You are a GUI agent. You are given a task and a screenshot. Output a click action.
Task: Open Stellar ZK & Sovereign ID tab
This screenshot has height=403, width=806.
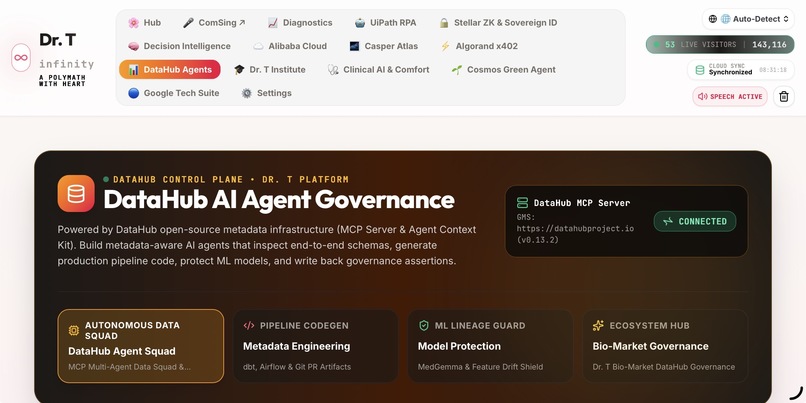pyautogui.click(x=498, y=23)
